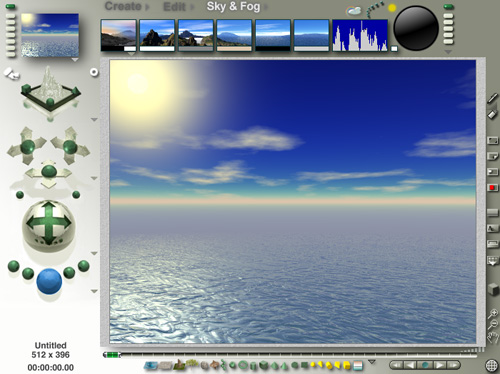Open the Sky Lab rainbow cloud icon
Image resolution: width=500 pixels, height=374 pixels.
(x=354, y=11)
